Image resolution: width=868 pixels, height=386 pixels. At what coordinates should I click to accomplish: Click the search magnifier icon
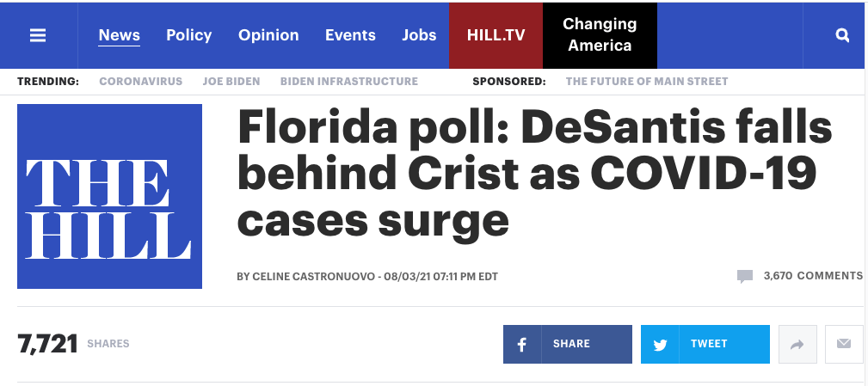[x=842, y=35]
